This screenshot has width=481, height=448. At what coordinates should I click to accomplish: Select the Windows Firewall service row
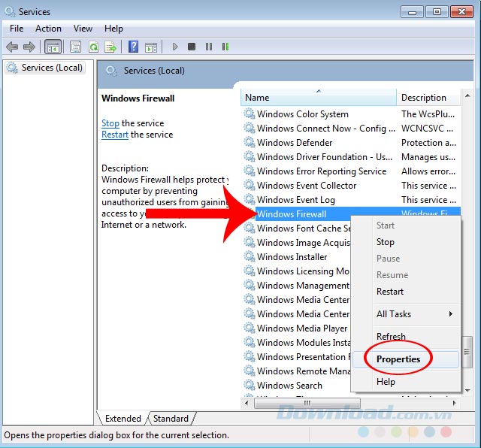[x=351, y=214]
